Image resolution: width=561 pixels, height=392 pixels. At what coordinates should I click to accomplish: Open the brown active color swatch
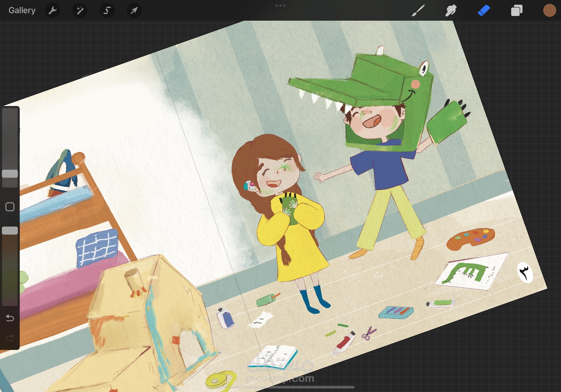(x=549, y=11)
